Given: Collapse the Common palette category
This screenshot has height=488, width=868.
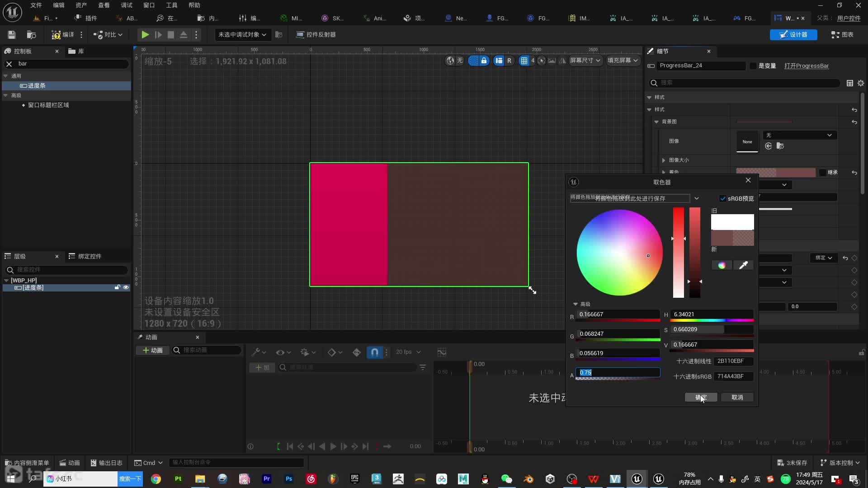Looking at the screenshot, I should click(x=6, y=76).
